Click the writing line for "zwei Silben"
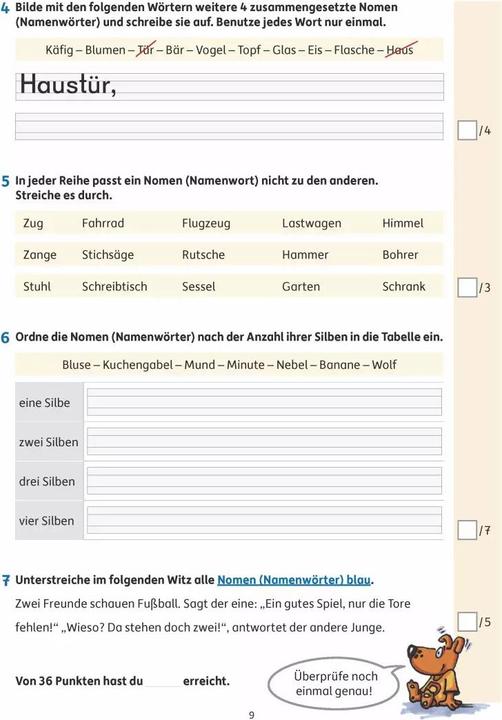The height and width of the screenshot is (720, 502). pos(265,441)
